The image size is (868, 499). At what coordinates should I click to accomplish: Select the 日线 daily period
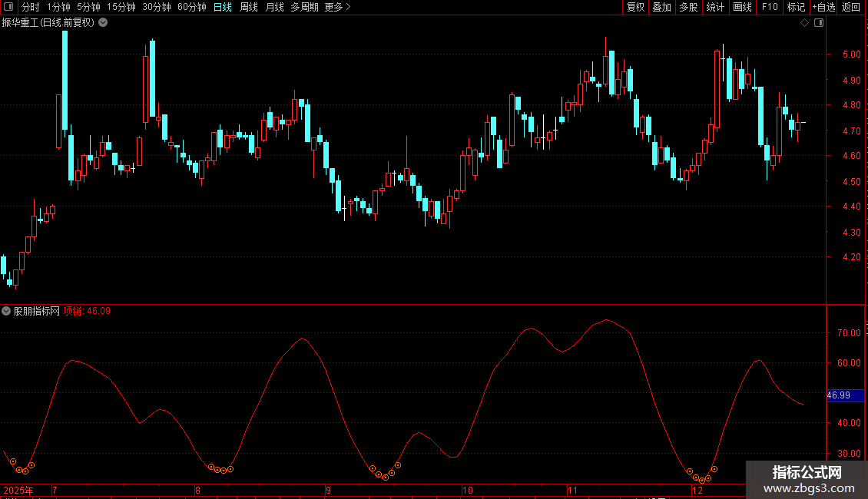(223, 7)
